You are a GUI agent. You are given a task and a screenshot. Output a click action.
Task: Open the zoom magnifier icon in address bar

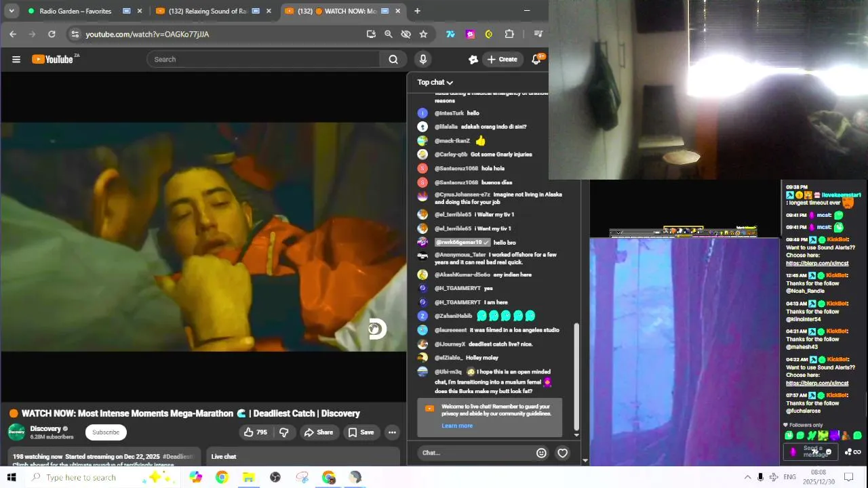tap(389, 34)
